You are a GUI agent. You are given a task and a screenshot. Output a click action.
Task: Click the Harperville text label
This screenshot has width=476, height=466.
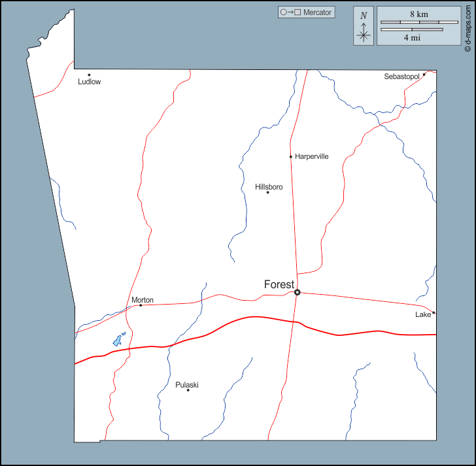point(312,157)
